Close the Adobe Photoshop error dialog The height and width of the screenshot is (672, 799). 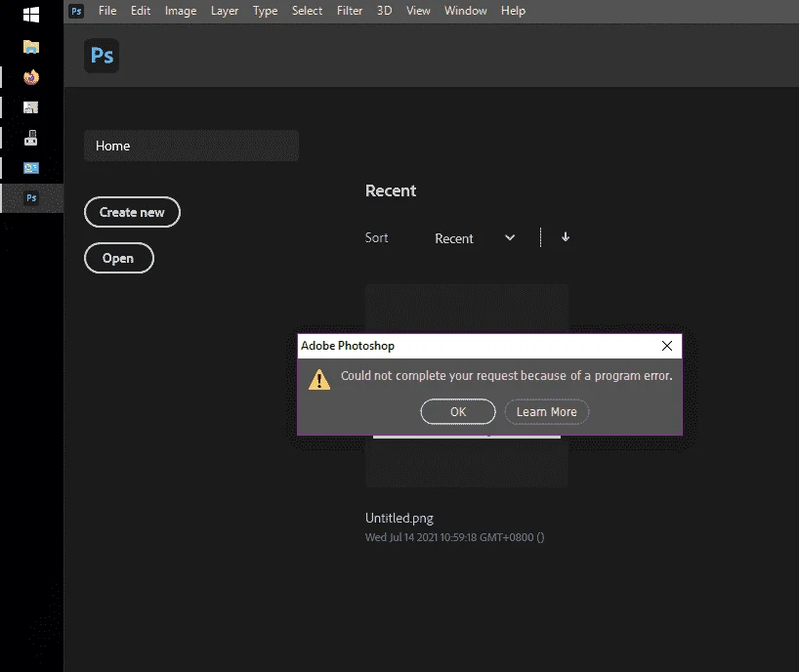(666, 346)
